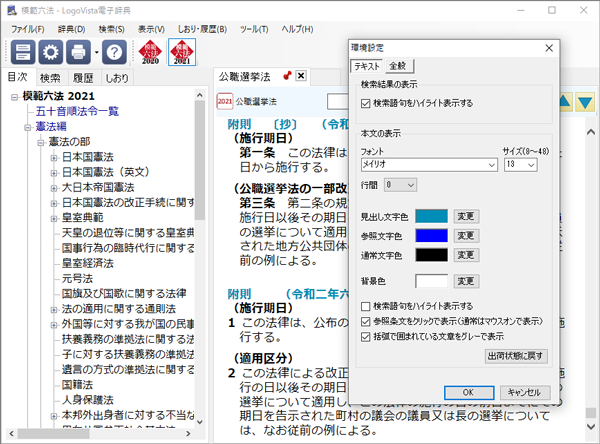600x444 pixels.
Task: Click the 通常文字色 black color swatch
Action: click(432, 255)
